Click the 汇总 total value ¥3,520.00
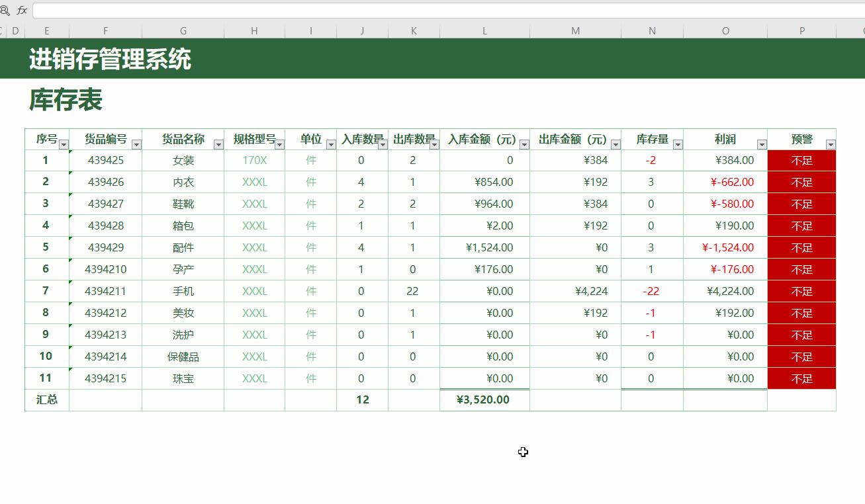 pyautogui.click(x=484, y=399)
